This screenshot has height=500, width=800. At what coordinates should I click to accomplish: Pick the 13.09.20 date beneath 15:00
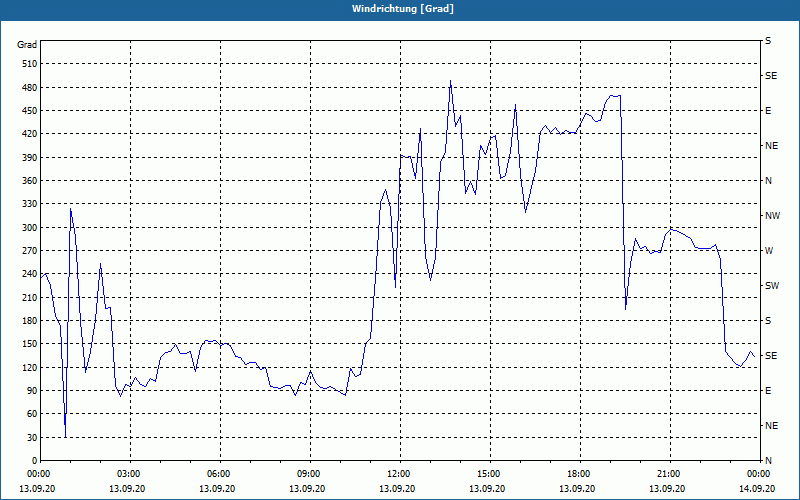pos(487,489)
